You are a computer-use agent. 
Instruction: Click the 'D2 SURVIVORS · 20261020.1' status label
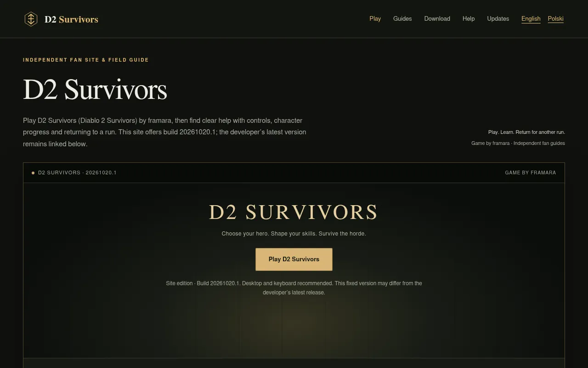tap(77, 172)
